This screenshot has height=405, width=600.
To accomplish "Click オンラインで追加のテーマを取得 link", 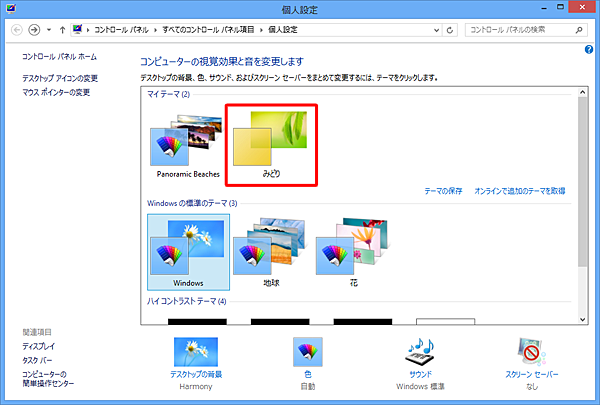I will [520, 191].
